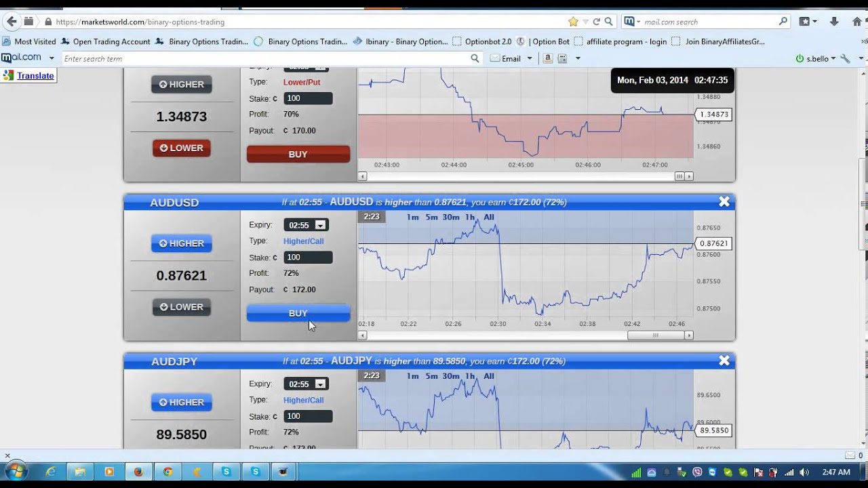Open the AUDJPY Expiry 02:55 dropdown
The height and width of the screenshot is (488, 868).
[x=307, y=384]
